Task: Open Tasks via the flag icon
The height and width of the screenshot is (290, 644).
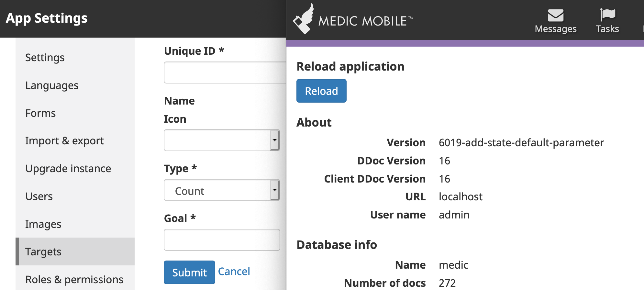Action: (607, 15)
